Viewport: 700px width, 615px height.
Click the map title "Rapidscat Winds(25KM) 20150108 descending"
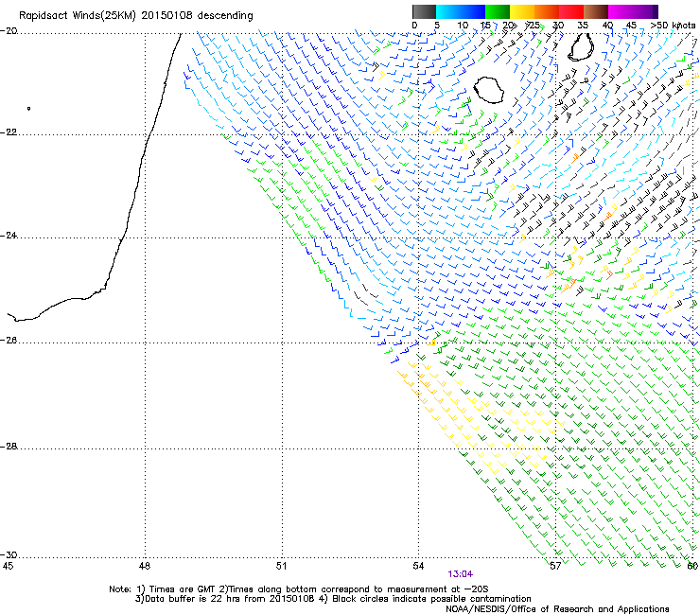pyautogui.click(x=136, y=16)
